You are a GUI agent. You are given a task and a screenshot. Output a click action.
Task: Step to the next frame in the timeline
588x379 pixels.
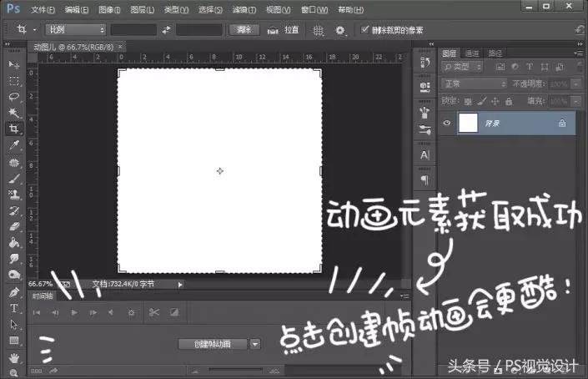(93, 312)
